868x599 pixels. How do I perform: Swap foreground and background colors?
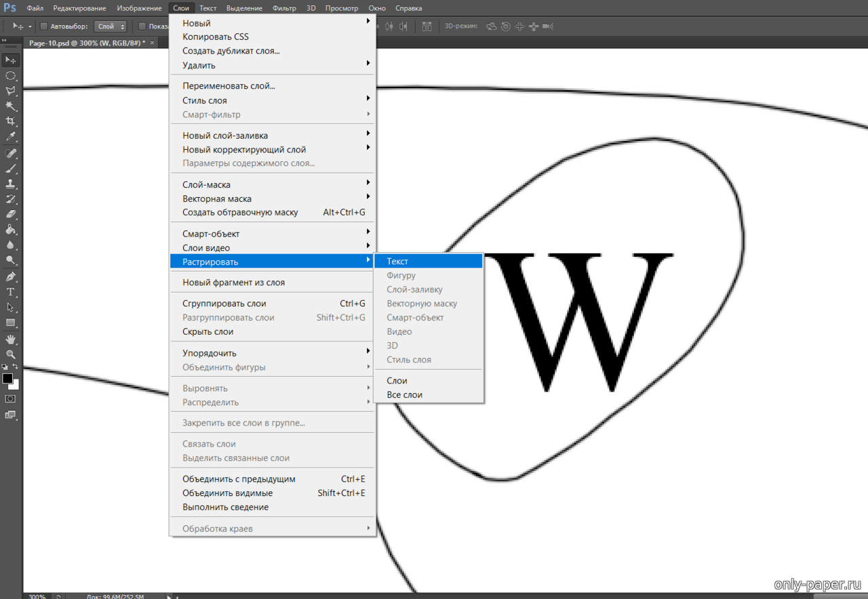tap(16, 367)
